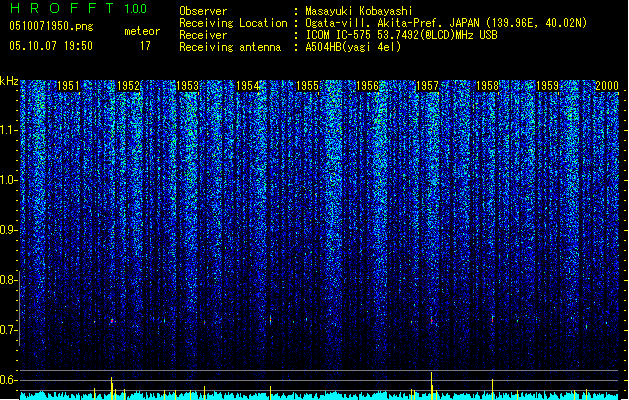Screen dimensions: 629x400
Task: Click the Receiving Location label
Action: pos(233,23)
